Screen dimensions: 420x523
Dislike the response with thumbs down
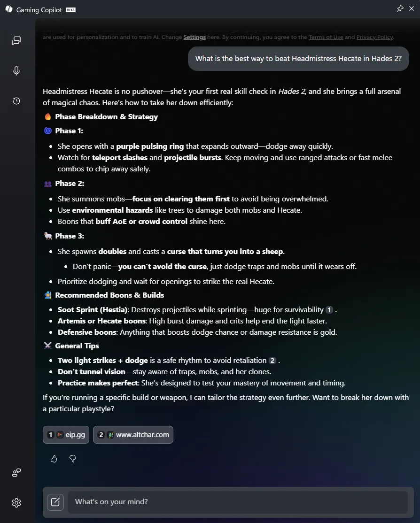click(x=73, y=459)
